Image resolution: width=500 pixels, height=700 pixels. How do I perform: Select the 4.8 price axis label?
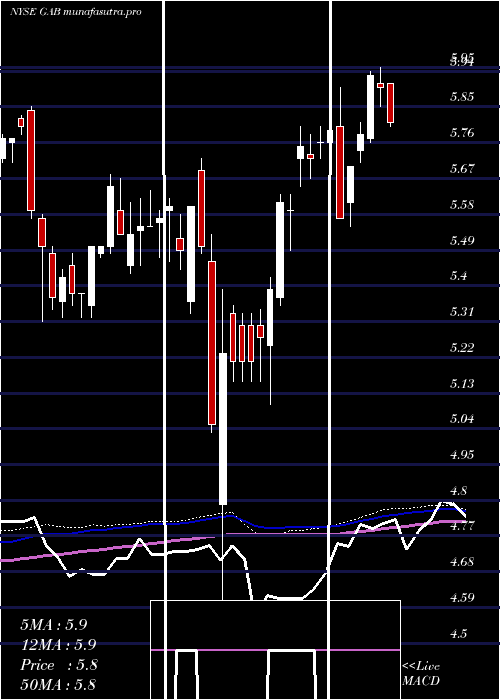pos(458,491)
